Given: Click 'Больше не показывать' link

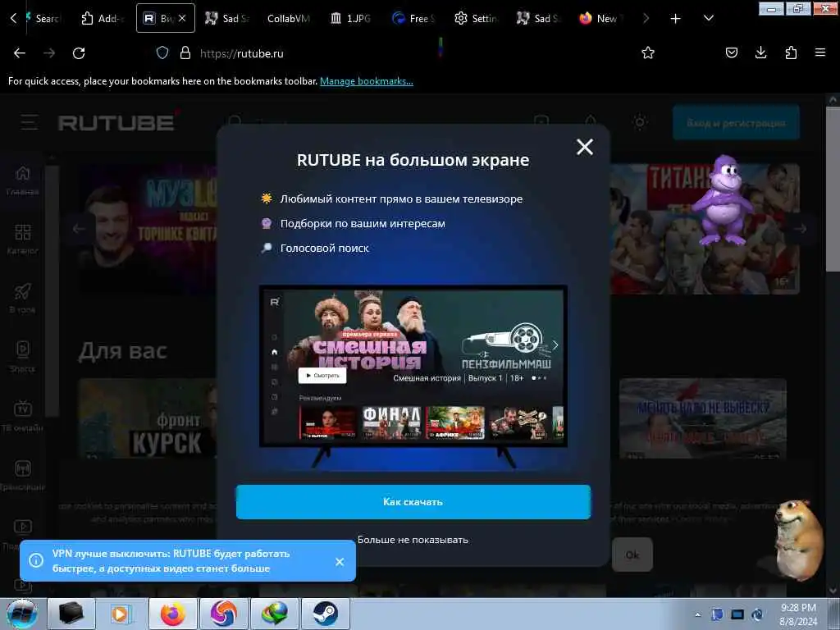Looking at the screenshot, I should tap(413, 540).
